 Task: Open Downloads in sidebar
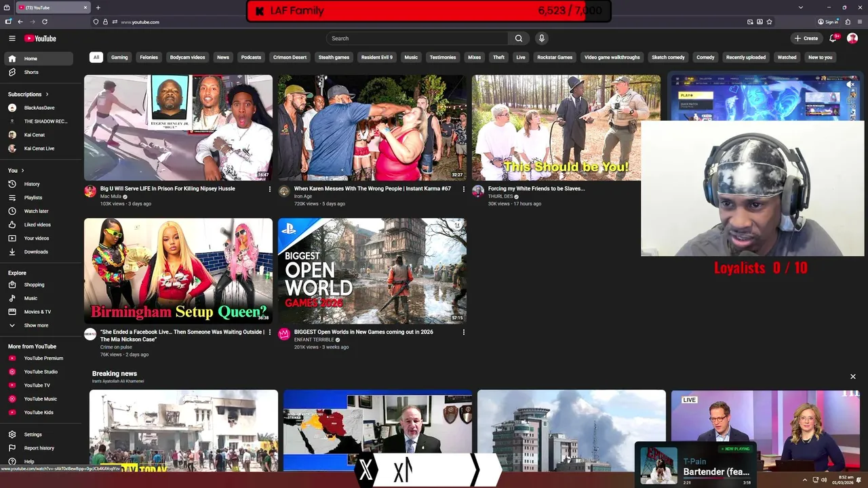pyautogui.click(x=38, y=251)
